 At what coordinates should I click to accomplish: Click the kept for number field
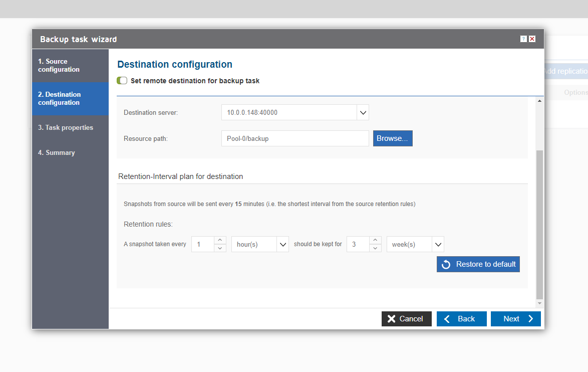[358, 244]
